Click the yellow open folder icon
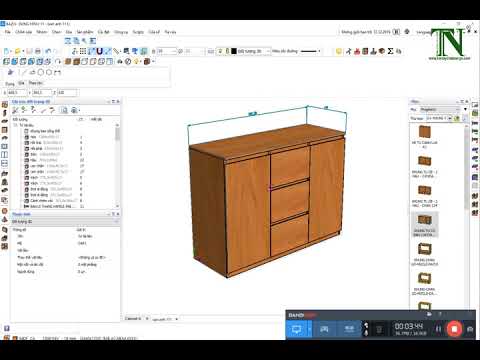480x360 pixels. click(17, 51)
